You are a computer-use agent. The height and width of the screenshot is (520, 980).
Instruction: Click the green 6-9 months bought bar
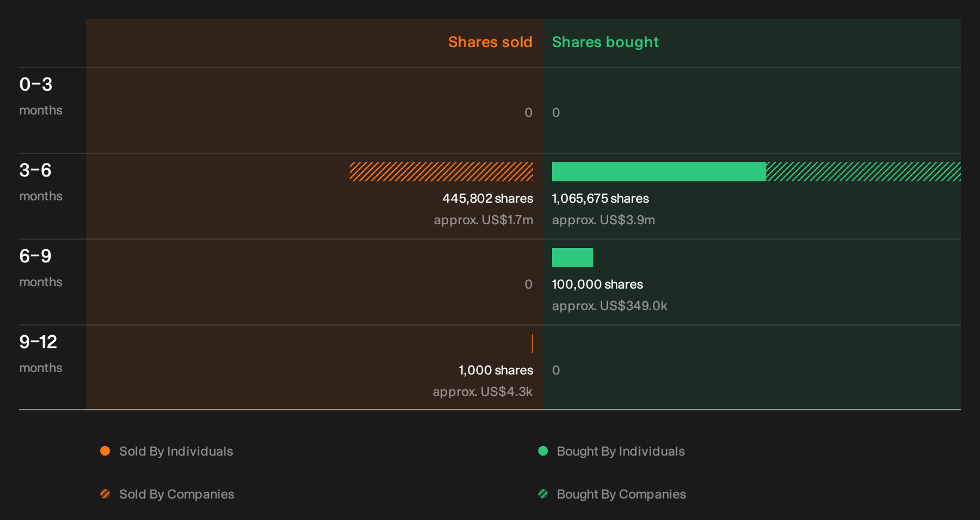(x=572, y=258)
